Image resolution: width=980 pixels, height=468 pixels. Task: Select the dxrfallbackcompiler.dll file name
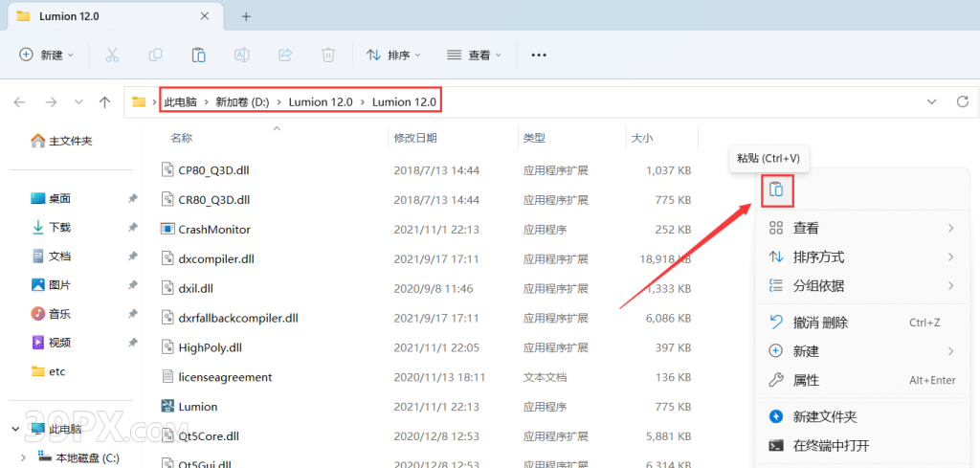(x=238, y=318)
